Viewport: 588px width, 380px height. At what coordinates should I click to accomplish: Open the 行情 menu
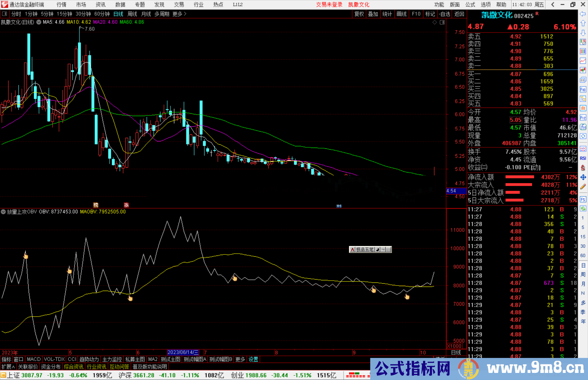tap(61, 5)
